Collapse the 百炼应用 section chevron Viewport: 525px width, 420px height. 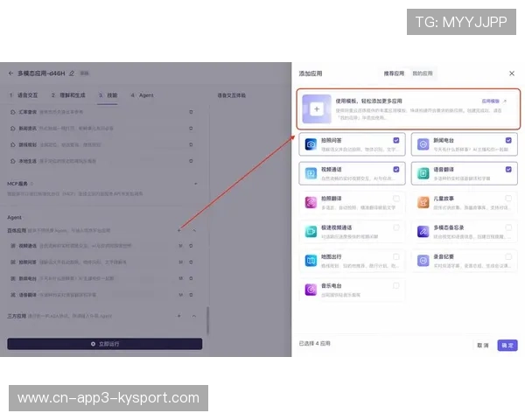(x=193, y=230)
